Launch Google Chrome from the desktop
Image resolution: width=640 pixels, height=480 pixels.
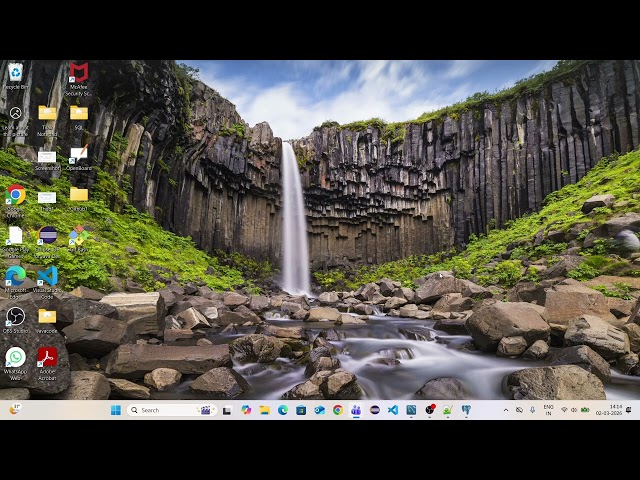[15, 195]
